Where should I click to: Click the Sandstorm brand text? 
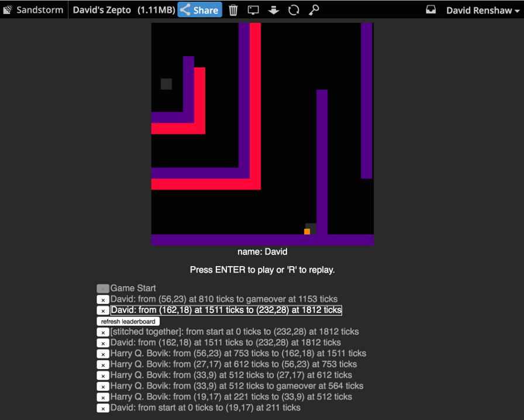[40, 10]
